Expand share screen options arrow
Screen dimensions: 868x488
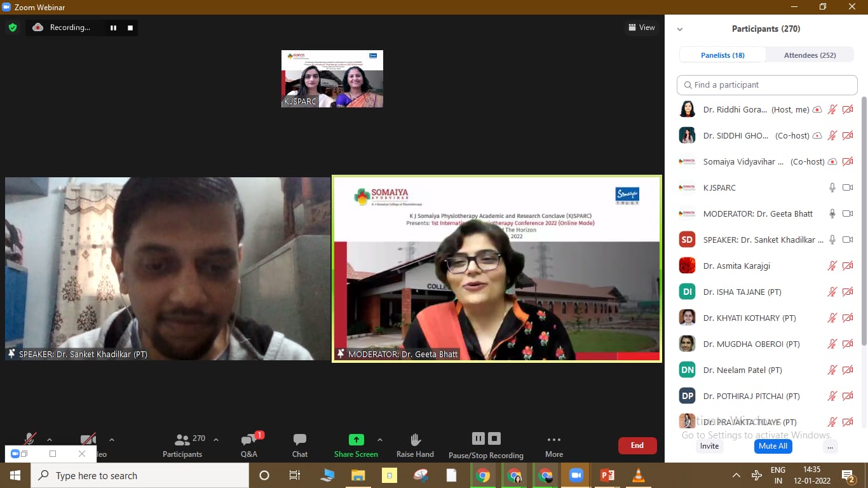click(x=380, y=440)
